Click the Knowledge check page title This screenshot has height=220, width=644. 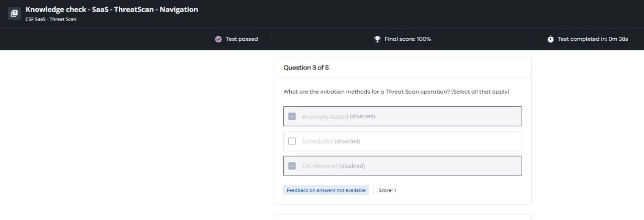(112, 10)
